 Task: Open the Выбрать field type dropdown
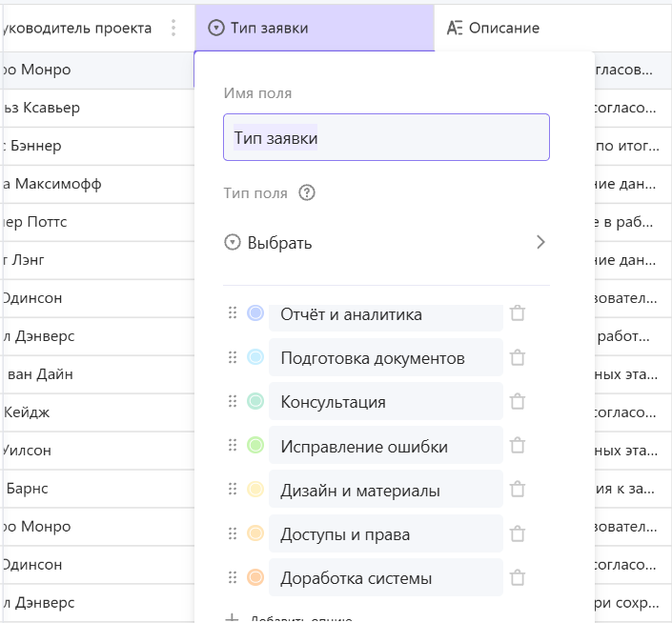(x=386, y=243)
